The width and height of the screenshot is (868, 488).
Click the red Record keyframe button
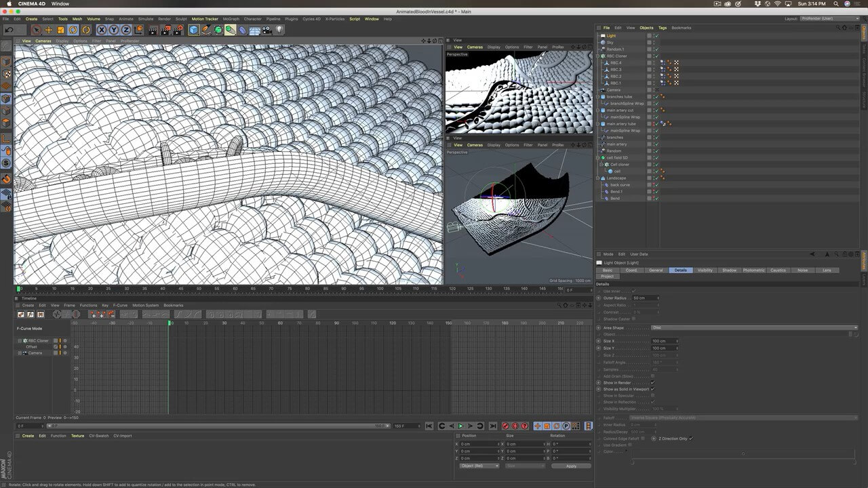pos(505,426)
